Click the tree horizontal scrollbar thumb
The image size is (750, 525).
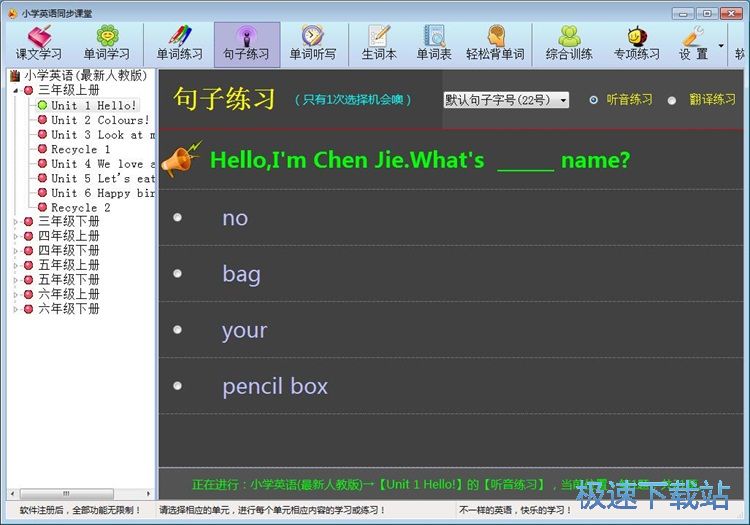(x=66, y=493)
